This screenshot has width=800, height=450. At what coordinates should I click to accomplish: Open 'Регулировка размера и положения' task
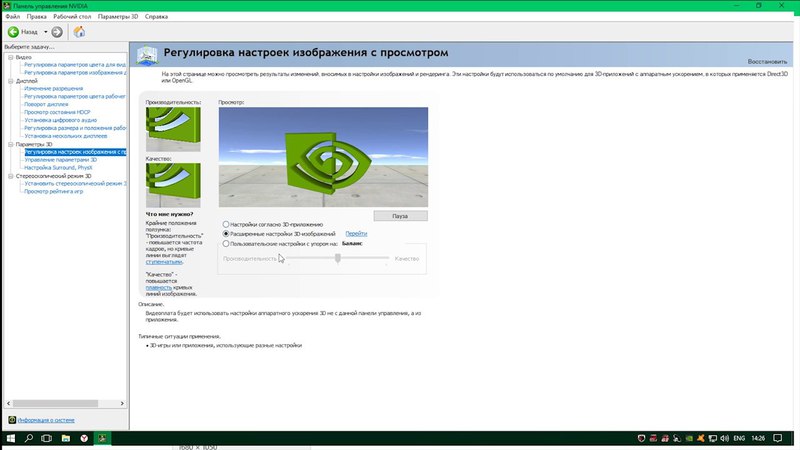pos(75,128)
